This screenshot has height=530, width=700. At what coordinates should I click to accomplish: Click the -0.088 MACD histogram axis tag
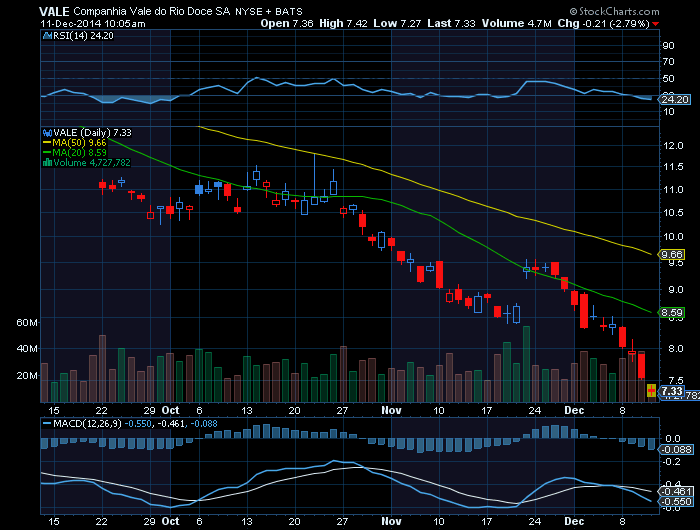[676, 450]
